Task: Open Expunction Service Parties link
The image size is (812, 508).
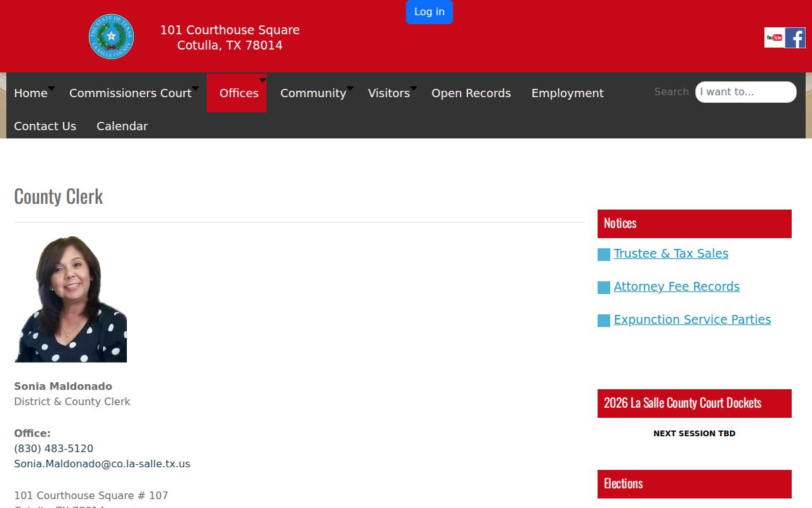Action: (x=692, y=320)
